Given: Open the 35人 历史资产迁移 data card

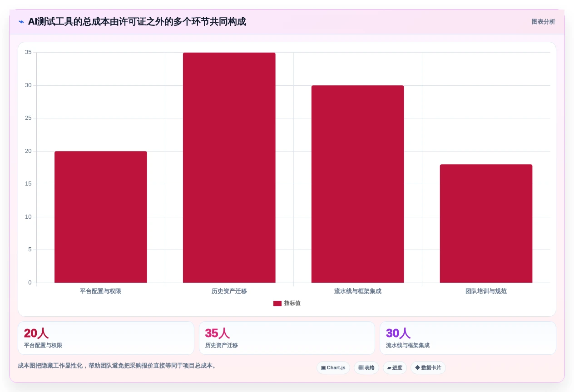Looking at the screenshot, I should (x=287, y=338).
